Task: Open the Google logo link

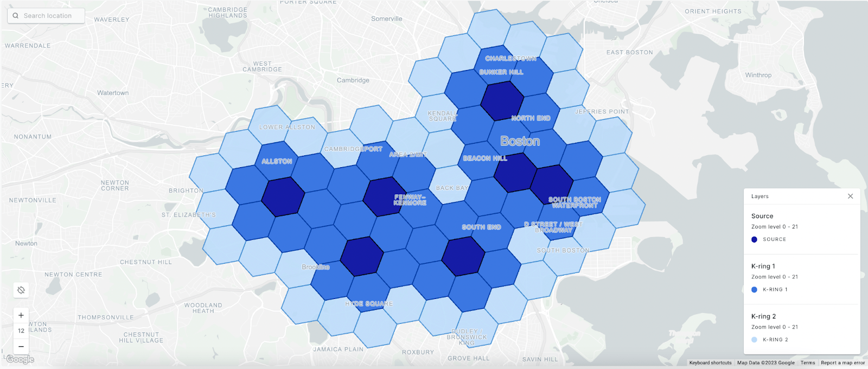Action: tap(20, 359)
